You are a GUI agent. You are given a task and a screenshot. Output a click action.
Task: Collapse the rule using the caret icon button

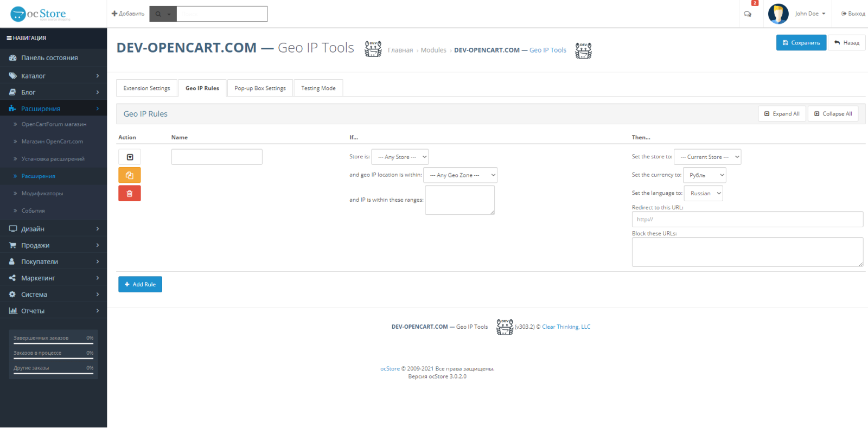pos(130,157)
